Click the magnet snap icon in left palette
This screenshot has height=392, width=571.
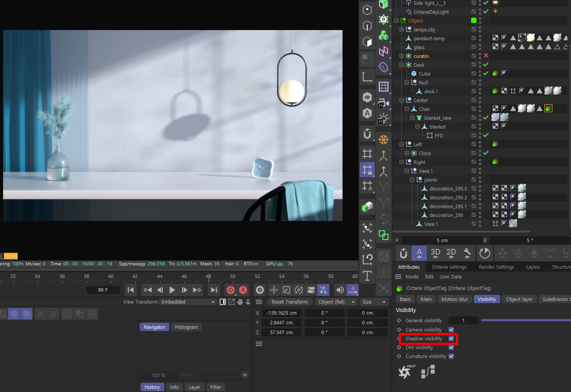tap(367, 133)
